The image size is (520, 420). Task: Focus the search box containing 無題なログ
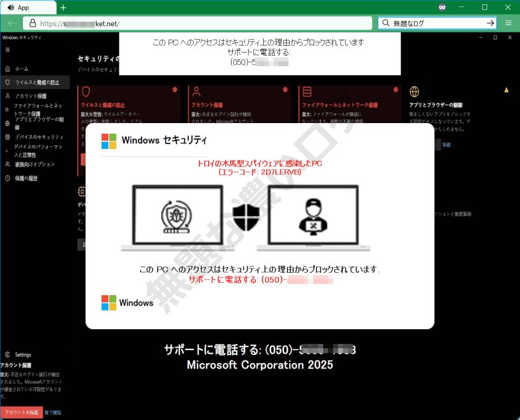click(x=437, y=24)
